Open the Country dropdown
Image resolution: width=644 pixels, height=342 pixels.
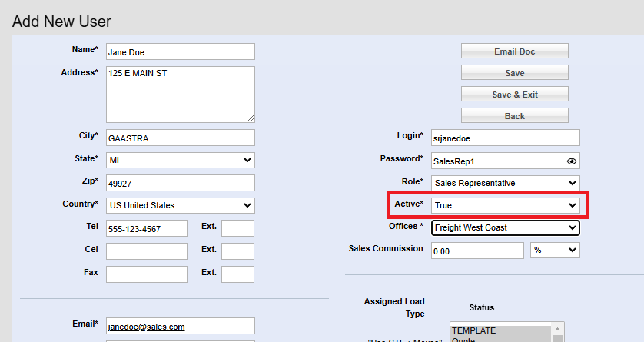(x=180, y=205)
